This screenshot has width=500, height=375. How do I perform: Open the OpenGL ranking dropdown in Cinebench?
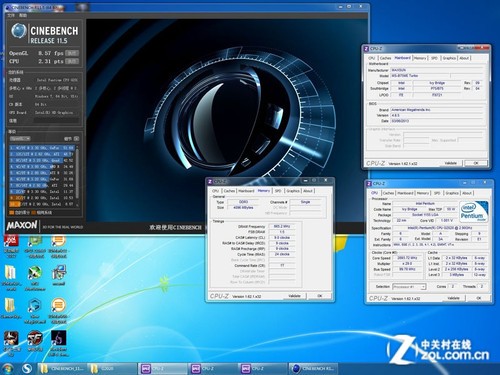pos(20,138)
